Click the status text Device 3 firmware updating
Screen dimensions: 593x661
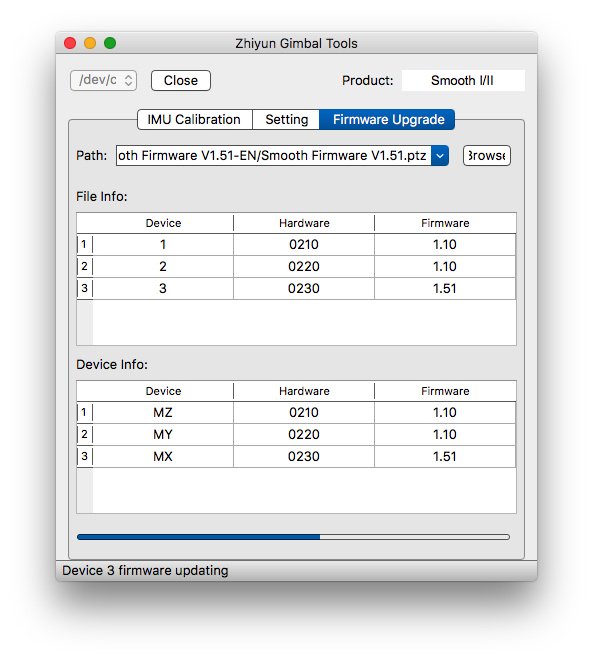pyautogui.click(x=145, y=570)
